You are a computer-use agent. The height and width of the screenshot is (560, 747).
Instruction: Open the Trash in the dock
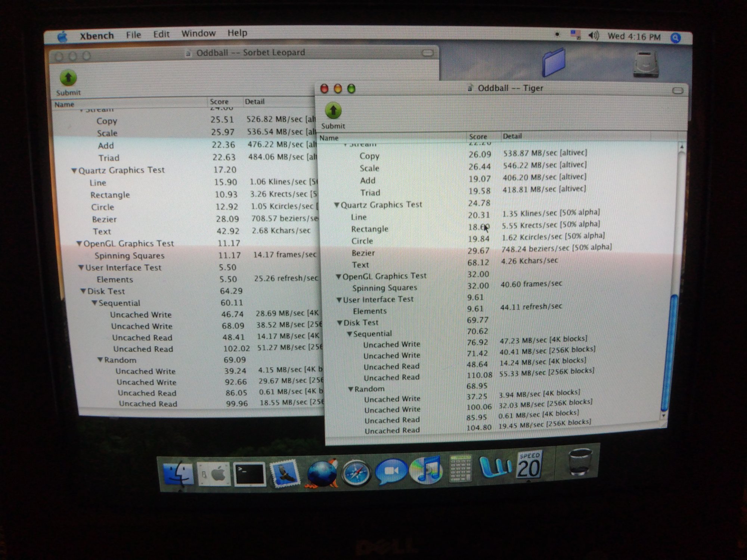[x=579, y=462]
